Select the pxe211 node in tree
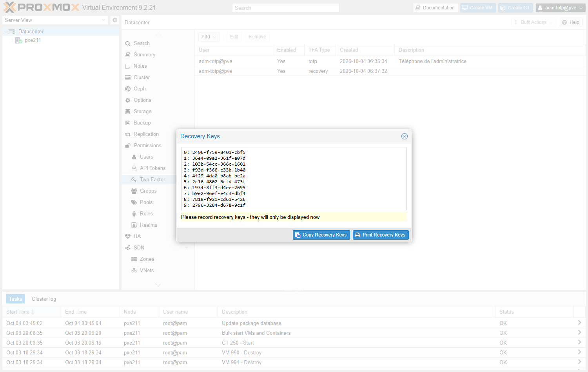Viewport: 588px width, 372px height. pos(33,40)
